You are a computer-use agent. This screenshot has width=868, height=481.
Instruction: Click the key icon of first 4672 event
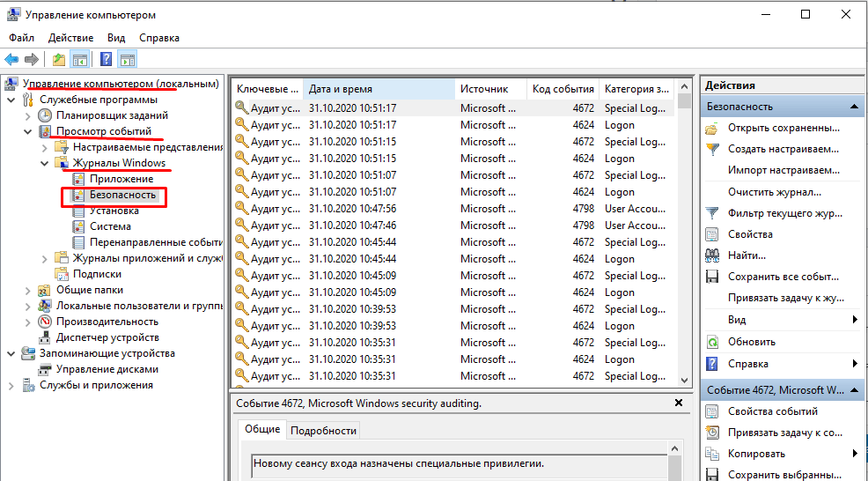(x=241, y=107)
